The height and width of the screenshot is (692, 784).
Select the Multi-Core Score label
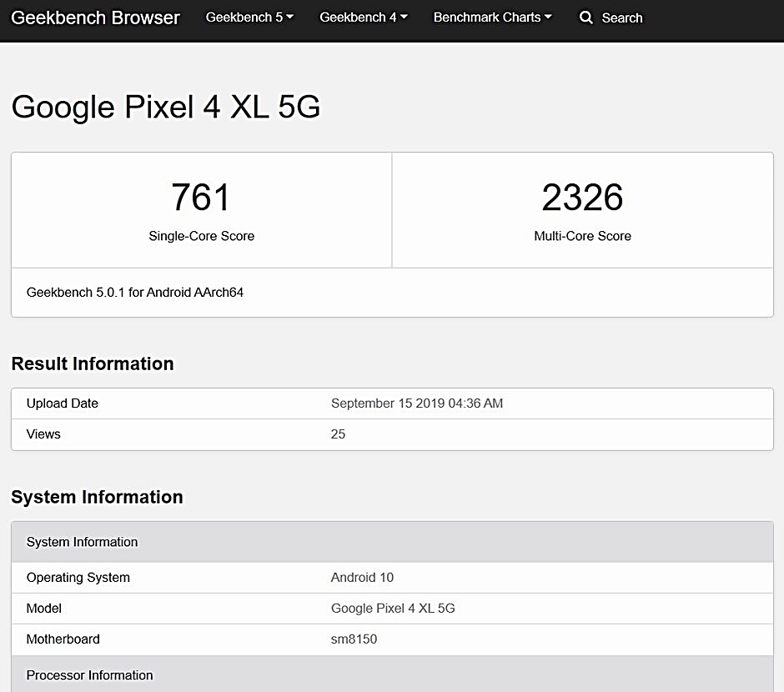pyautogui.click(x=582, y=236)
